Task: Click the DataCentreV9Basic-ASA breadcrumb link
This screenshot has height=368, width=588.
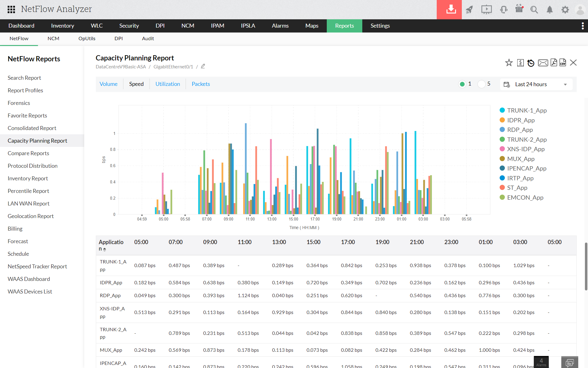Action: click(121, 67)
